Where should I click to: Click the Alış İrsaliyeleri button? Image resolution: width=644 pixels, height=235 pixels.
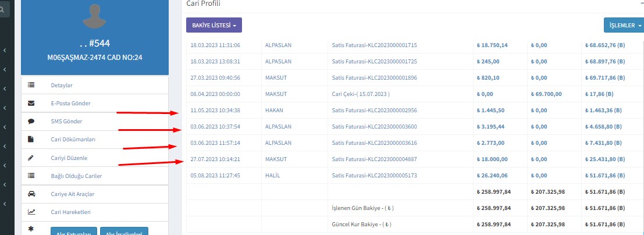124,232
